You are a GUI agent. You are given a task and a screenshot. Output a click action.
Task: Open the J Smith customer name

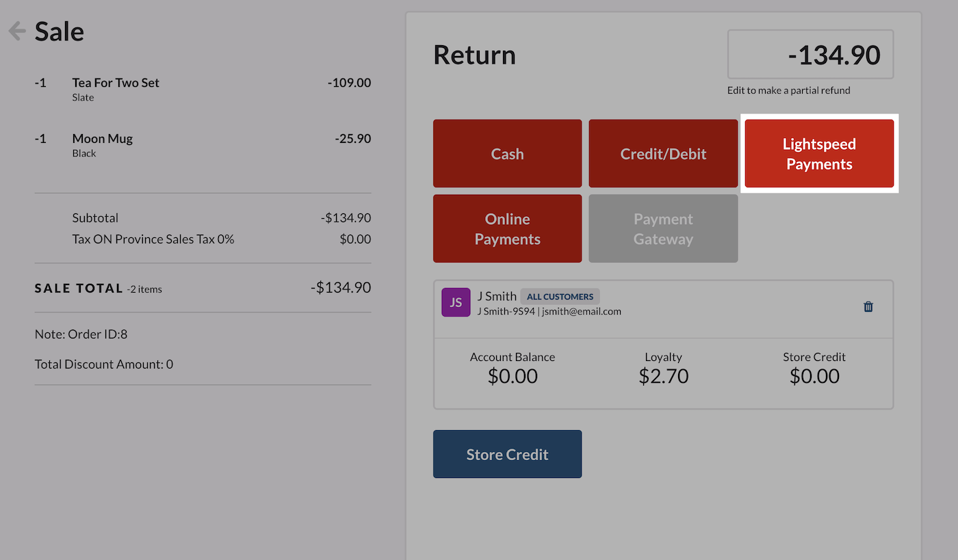(x=497, y=296)
